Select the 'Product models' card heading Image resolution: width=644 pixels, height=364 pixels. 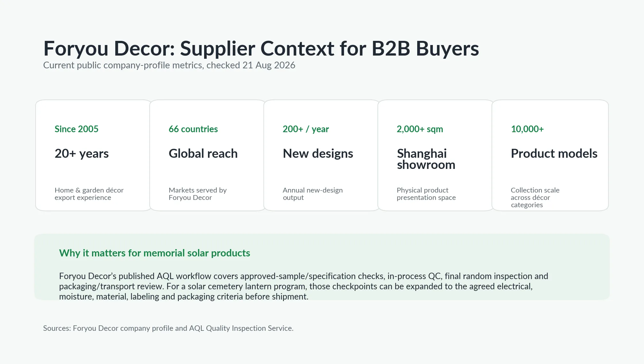point(554,154)
